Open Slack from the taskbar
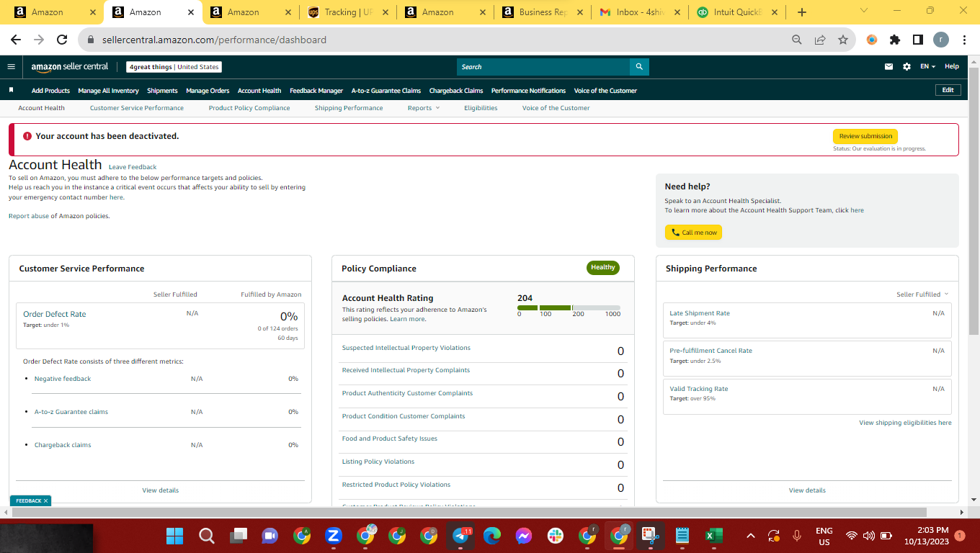Image resolution: width=980 pixels, height=553 pixels. [556, 536]
